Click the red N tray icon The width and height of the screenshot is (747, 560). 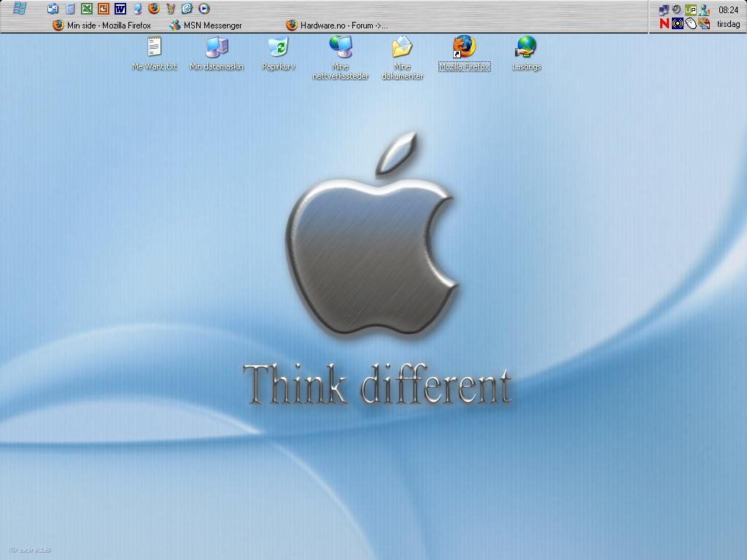tap(664, 23)
